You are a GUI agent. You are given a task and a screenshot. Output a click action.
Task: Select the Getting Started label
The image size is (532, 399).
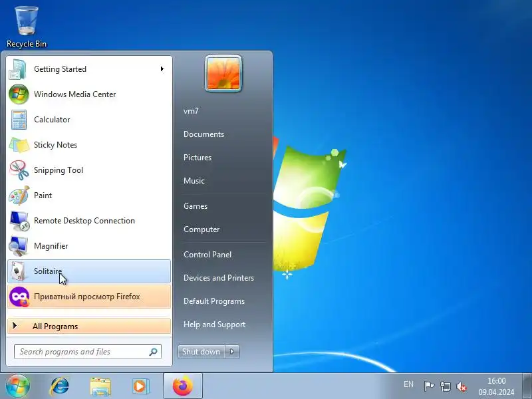click(60, 69)
